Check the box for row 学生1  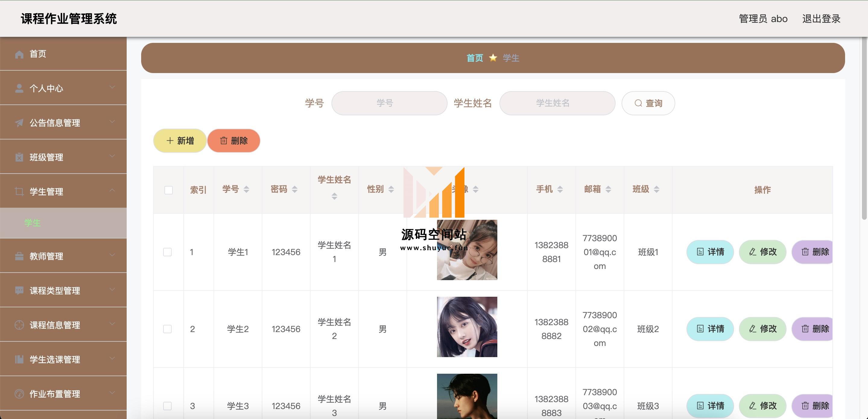tap(167, 252)
